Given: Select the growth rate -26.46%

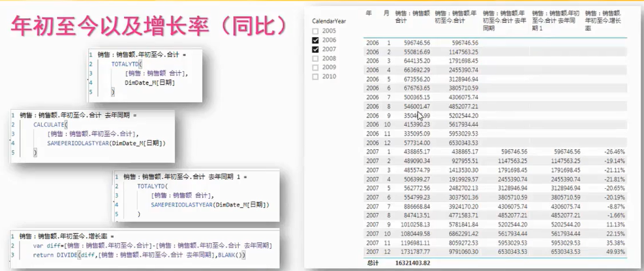Looking at the screenshot, I should tap(615, 152).
